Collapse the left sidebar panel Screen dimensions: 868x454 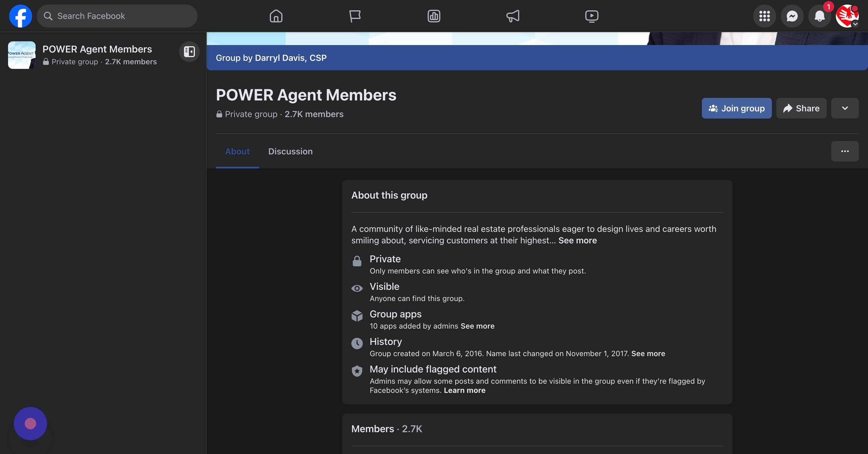[189, 52]
